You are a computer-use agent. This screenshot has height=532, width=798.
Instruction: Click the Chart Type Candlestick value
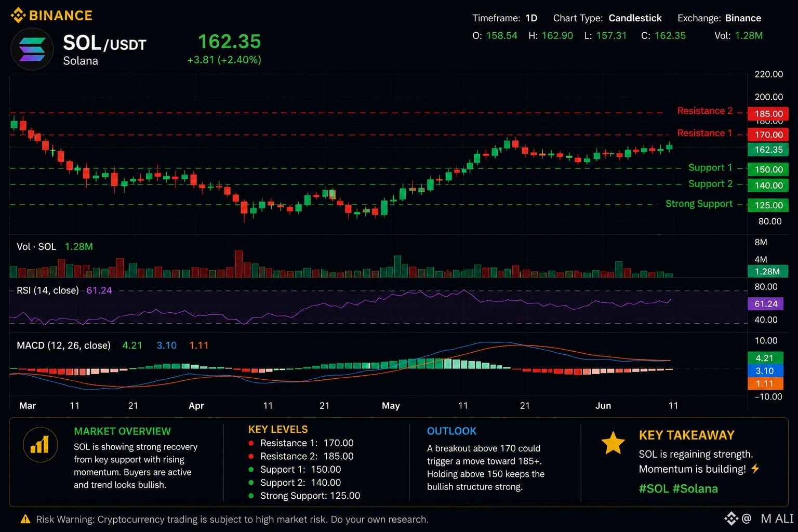[635, 18]
